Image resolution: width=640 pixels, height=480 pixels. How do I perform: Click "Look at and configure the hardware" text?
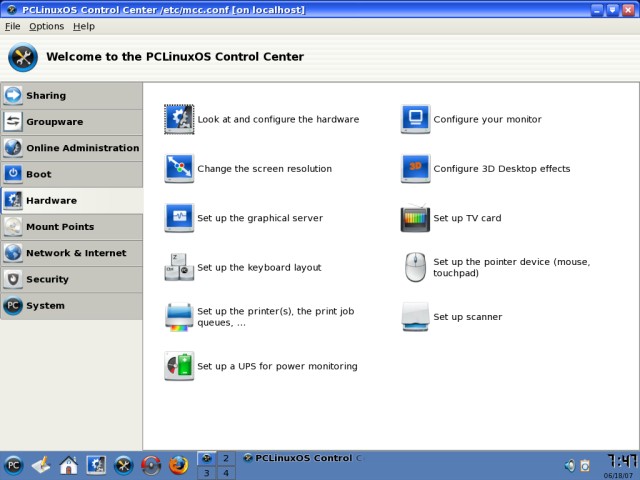click(278, 120)
